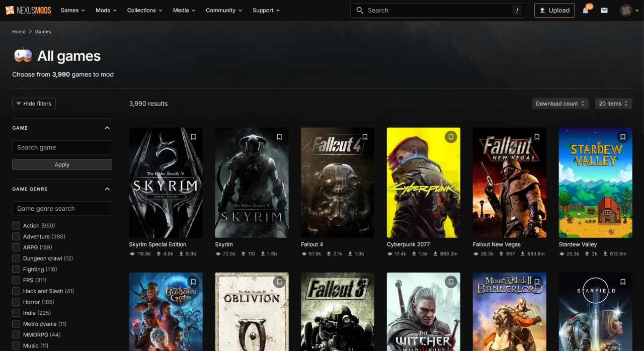Enable the Adventure genre filter
The image size is (644, 351).
[x=16, y=236]
